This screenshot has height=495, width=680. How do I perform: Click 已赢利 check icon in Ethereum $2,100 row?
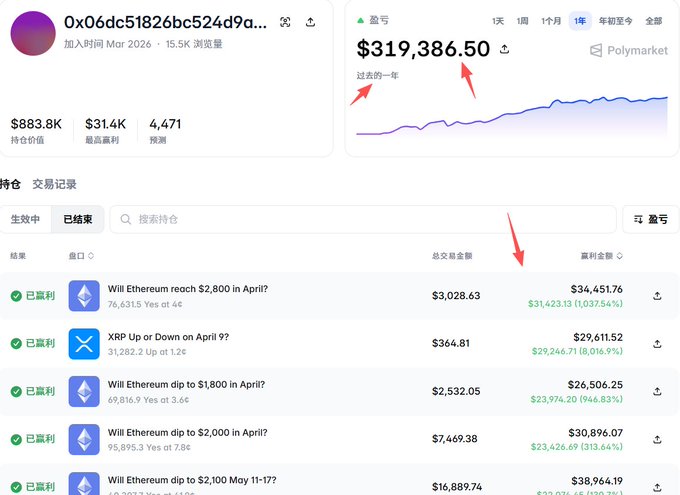point(16,487)
